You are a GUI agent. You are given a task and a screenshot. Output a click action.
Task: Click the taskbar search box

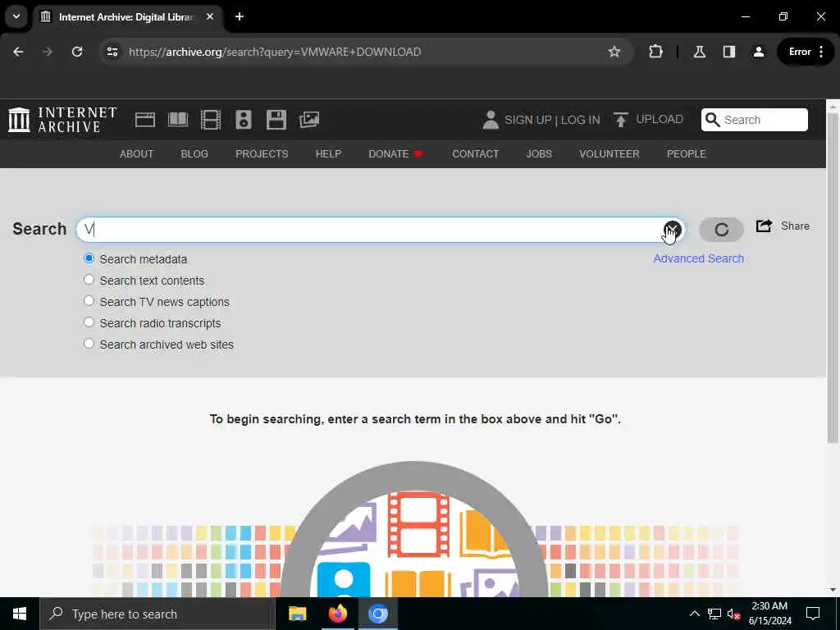[157, 614]
